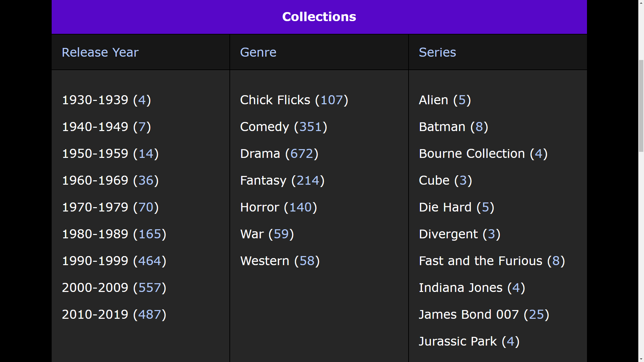Open the 1960-1969 collection
Viewport: 644px width, 362px height.
[110, 180]
